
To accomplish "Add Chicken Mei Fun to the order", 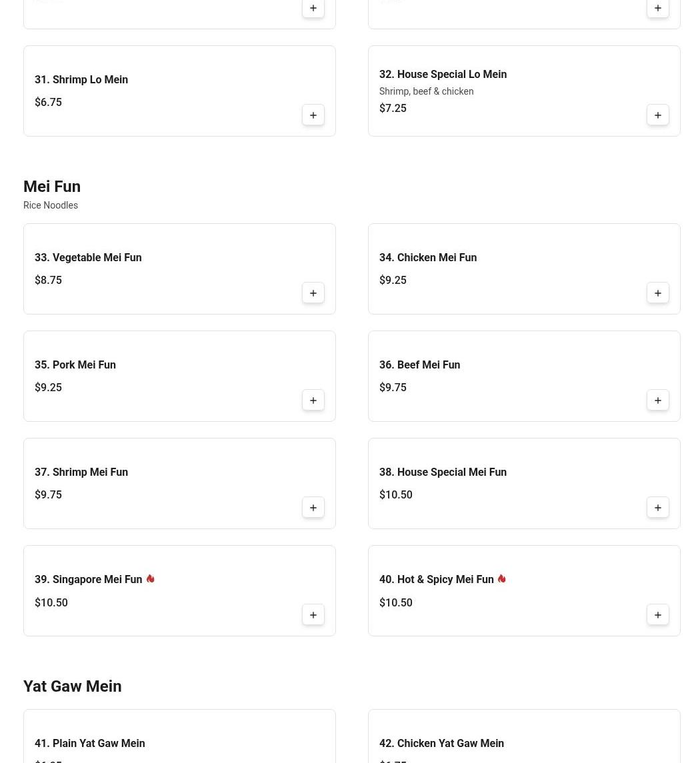I will coord(658,293).
